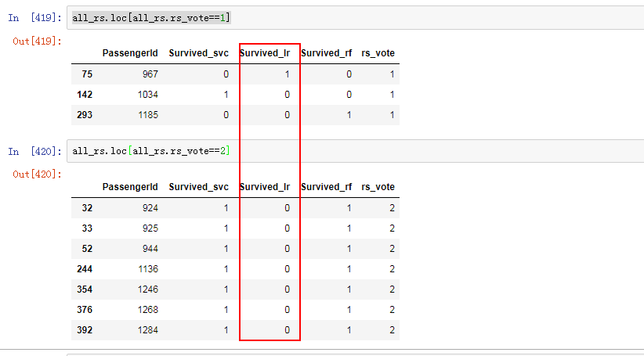644x356 pixels.
Task: Click Survived_rf header in Out[420] table
Action: click(327, 187)
